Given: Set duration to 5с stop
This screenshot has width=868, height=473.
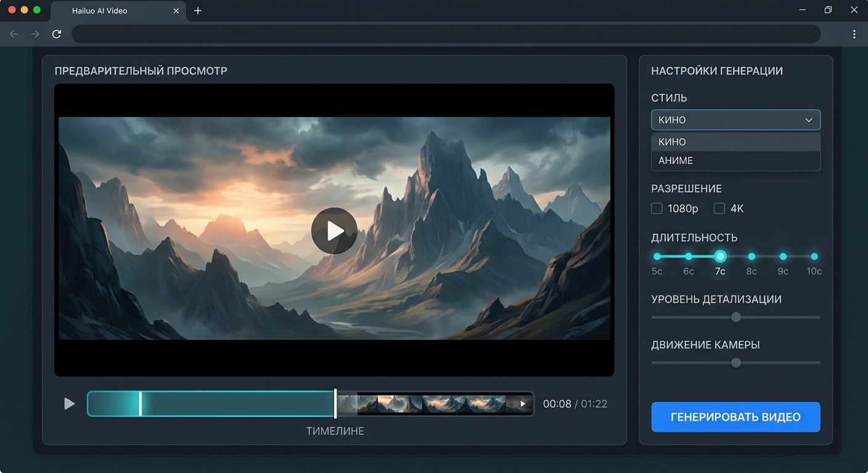Looking at the screenshot, I should pos(657,256).
